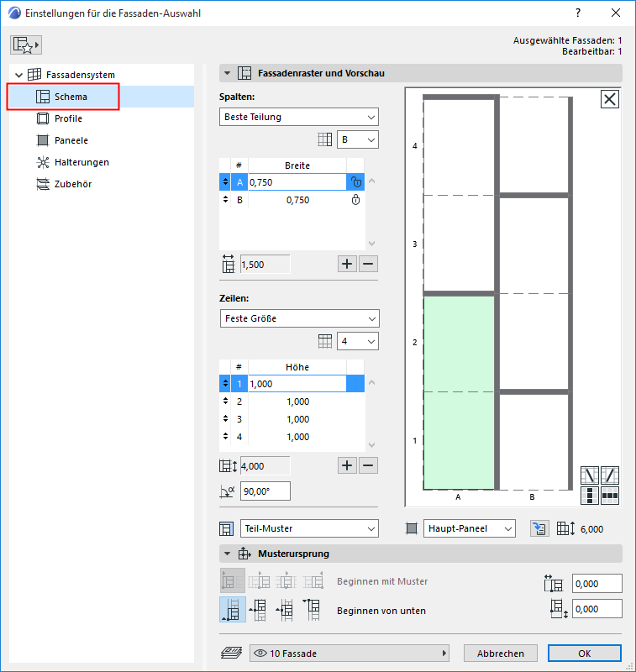Click the X button in the preview
636x672 pixels.
click(609, 99)
